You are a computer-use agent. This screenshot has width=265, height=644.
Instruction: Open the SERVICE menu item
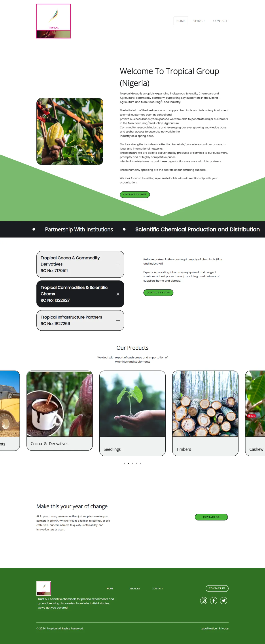coord(199,21)
